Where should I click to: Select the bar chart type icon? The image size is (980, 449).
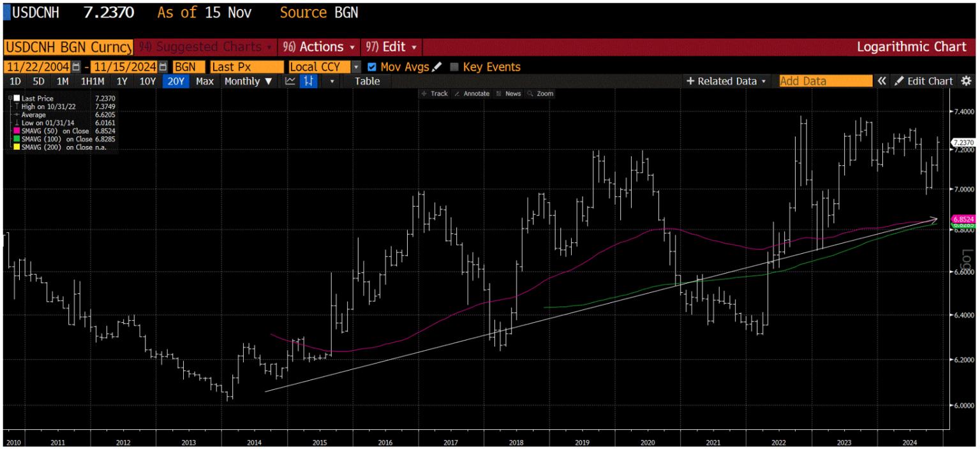(x=309, y=81)
